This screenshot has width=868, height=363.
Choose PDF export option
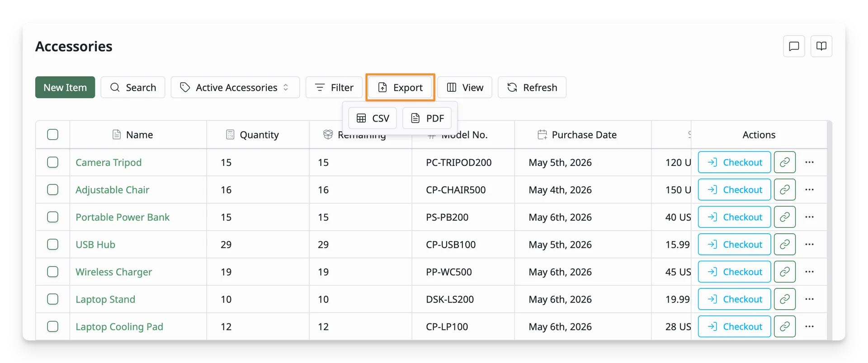[x=427, y=118]
